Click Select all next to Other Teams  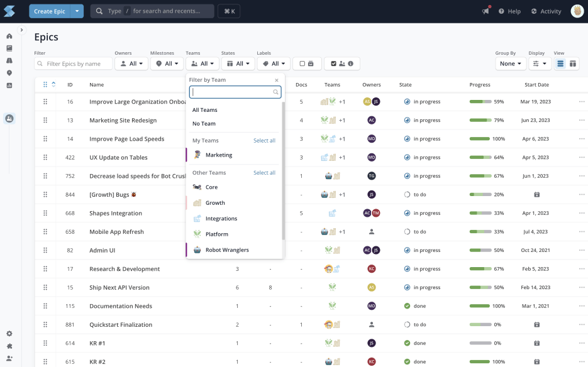(x=264, y=173)
